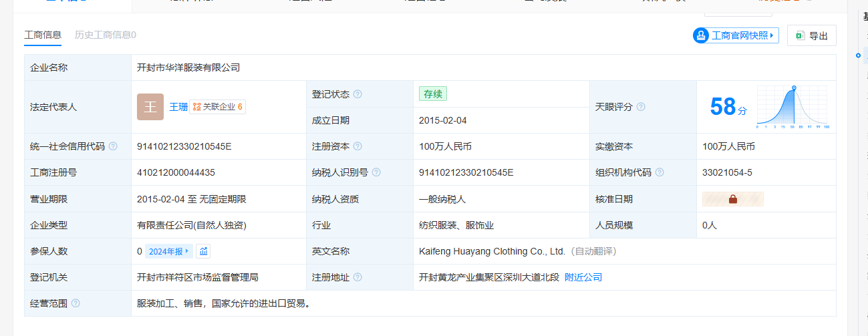868x336 pixels.
Task: Click the help icon next to 经营范围
Action: pyautogui.click(x=76, y=303)
